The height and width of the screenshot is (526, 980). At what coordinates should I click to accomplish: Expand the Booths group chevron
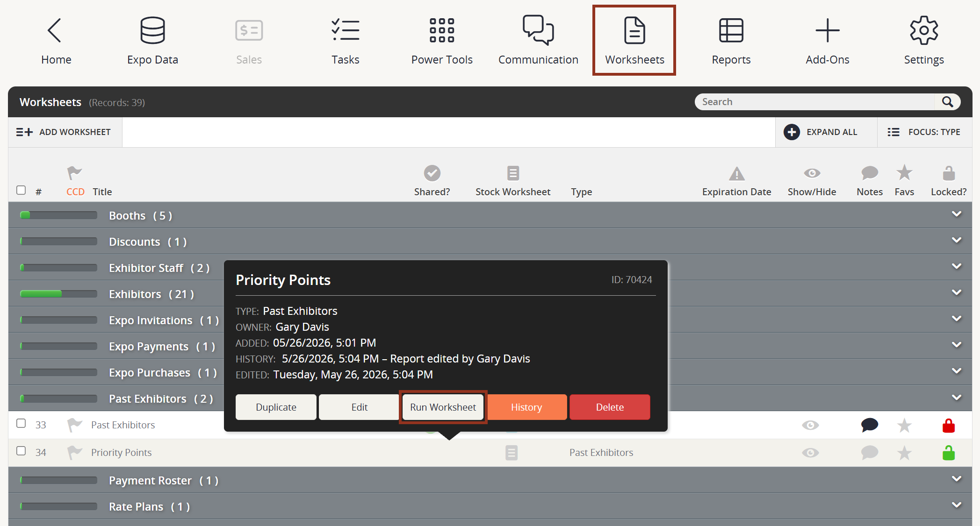coord(957,214)
